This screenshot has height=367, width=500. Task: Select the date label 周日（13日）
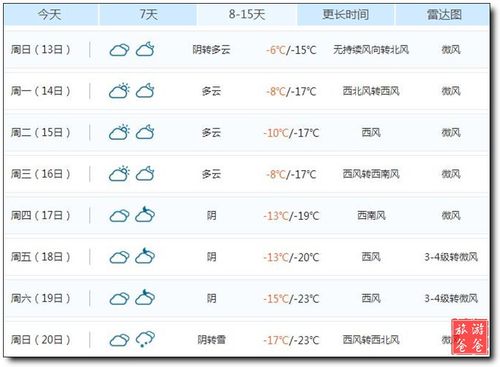coord(40,50)
